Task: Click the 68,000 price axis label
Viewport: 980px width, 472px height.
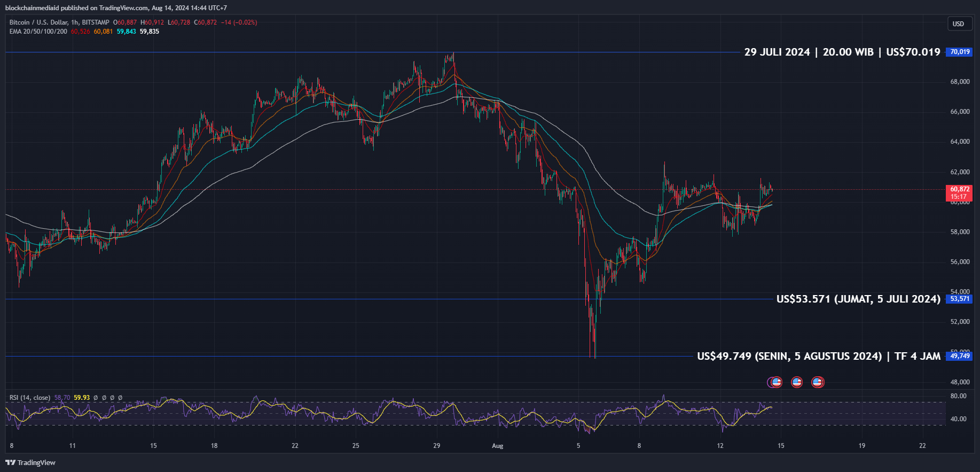Action: tap(960, 82)
